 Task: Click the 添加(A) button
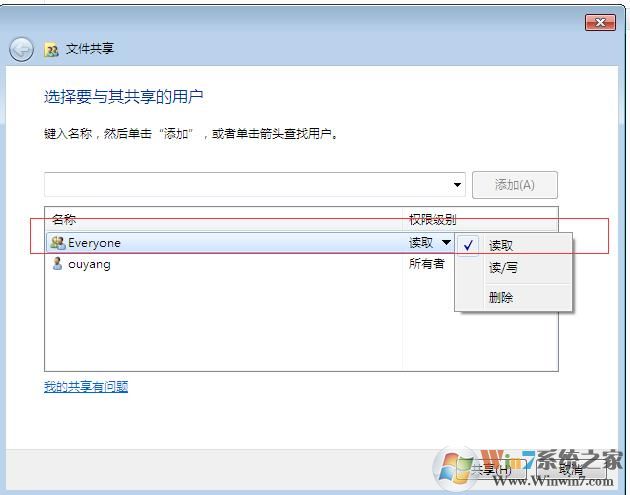point(515,185)
